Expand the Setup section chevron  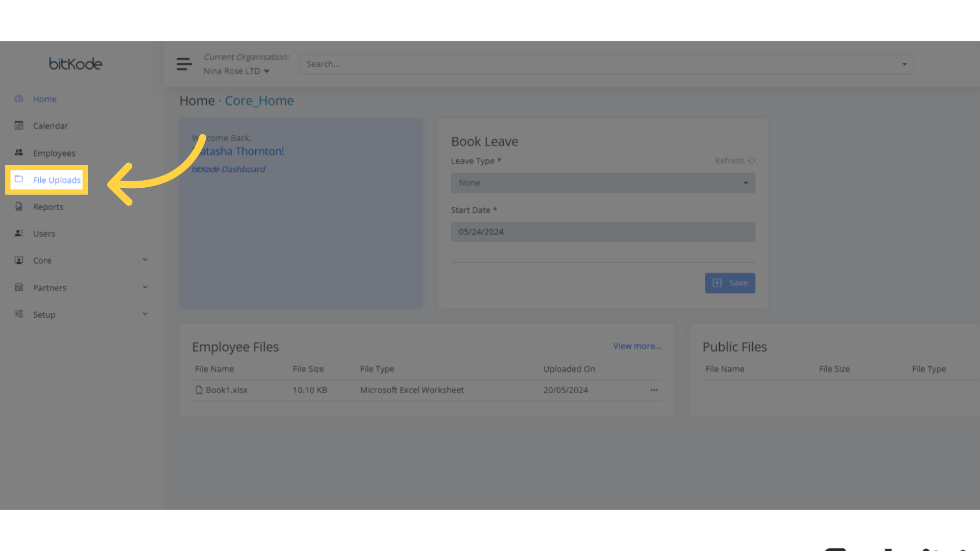pyautogui.click(x=145, y=314)
